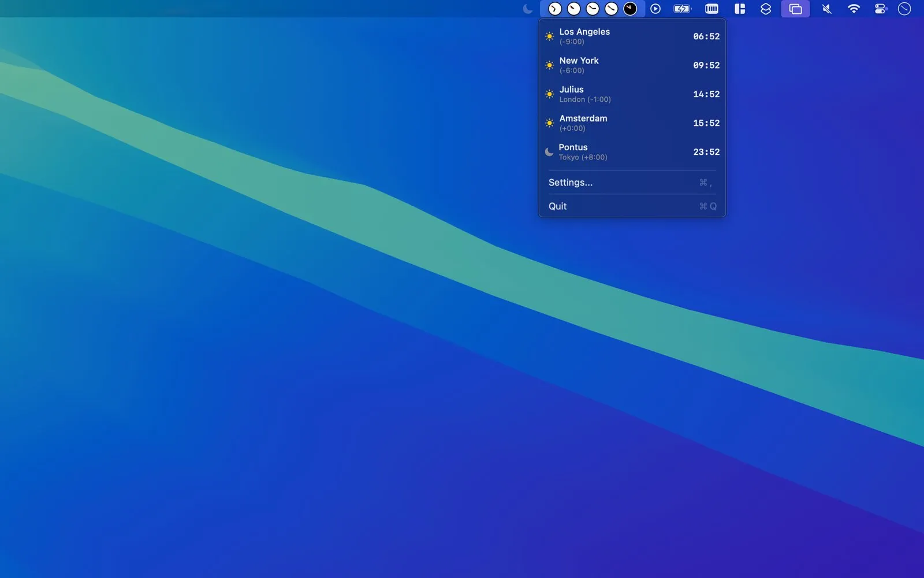The height and width of the screenshot is (578, 924).
Task: Click the first white clock face in menu bar
Action: pyautogui.click(x=554, y=9)
